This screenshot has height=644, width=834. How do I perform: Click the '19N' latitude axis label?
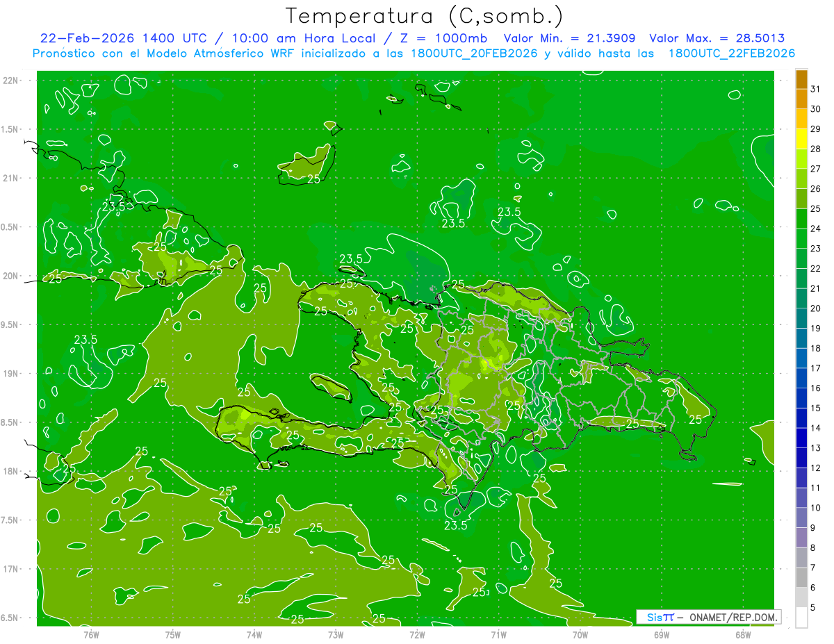(x=10, y=373)
